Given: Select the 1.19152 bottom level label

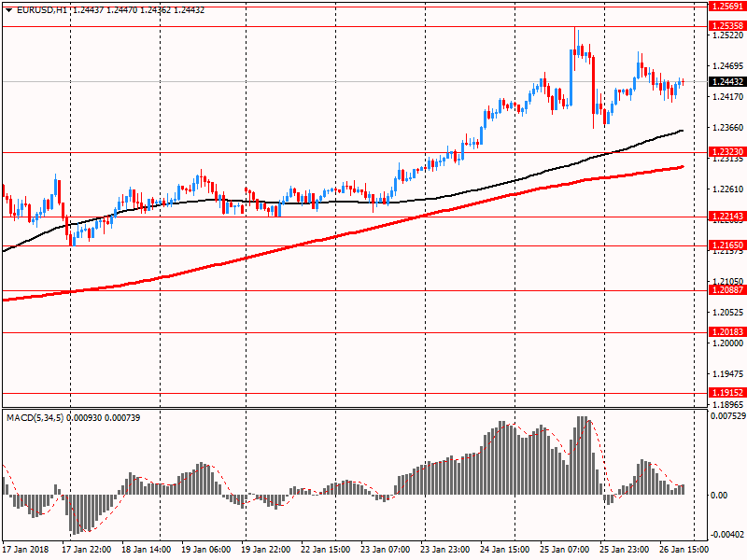Looking at the screenshot, I should [727, 393].
